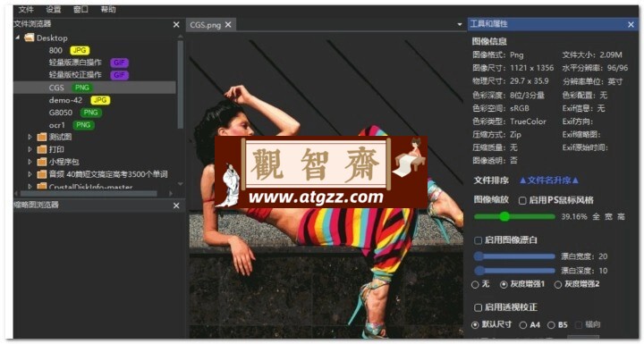
Task: Click the GIF badge beside 轻量版校正操作
Action: (119, 75)
